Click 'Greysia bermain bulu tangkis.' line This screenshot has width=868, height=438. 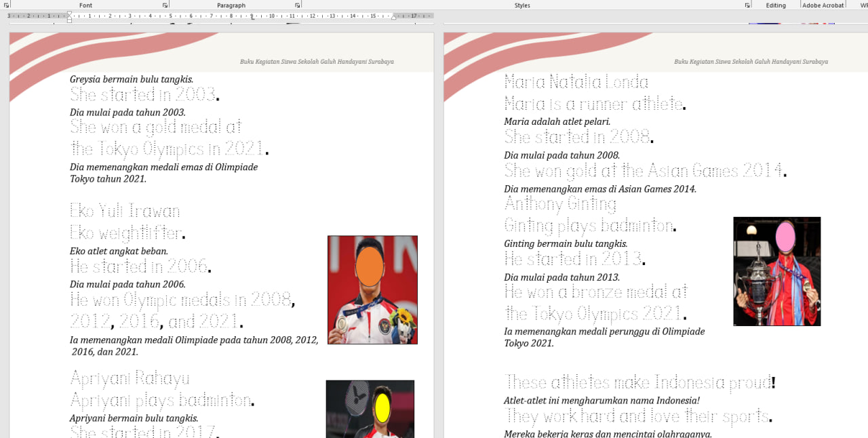[132, 79]
